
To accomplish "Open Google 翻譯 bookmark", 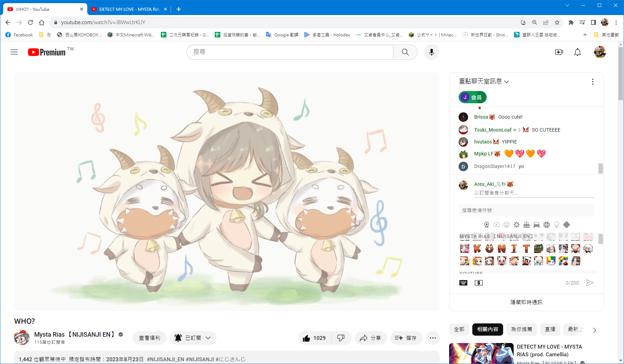I will point(282,35).
